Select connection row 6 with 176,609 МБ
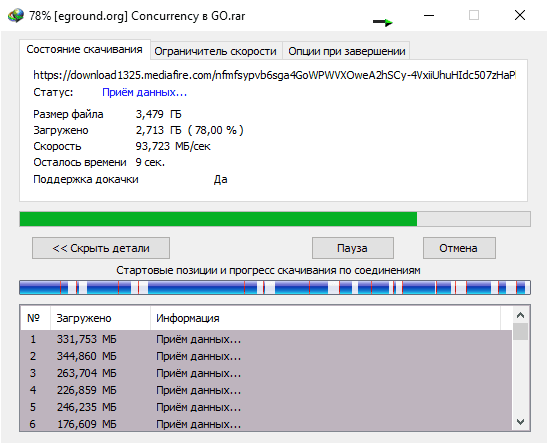 [267, 424]
